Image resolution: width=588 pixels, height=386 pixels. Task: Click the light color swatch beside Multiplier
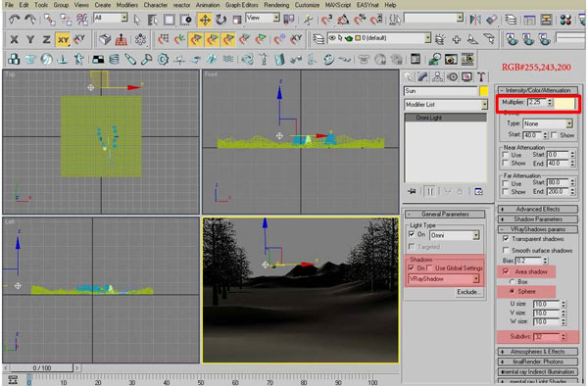point(564,103)
